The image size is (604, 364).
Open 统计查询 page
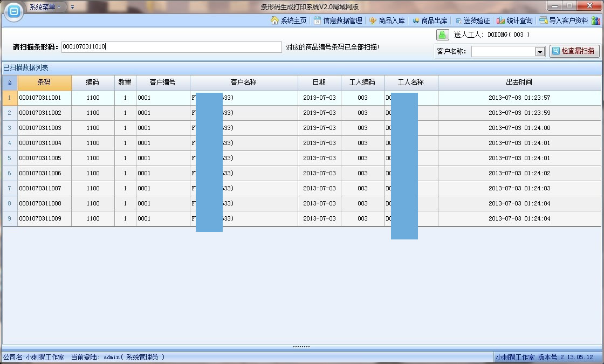tap(514, 20)
